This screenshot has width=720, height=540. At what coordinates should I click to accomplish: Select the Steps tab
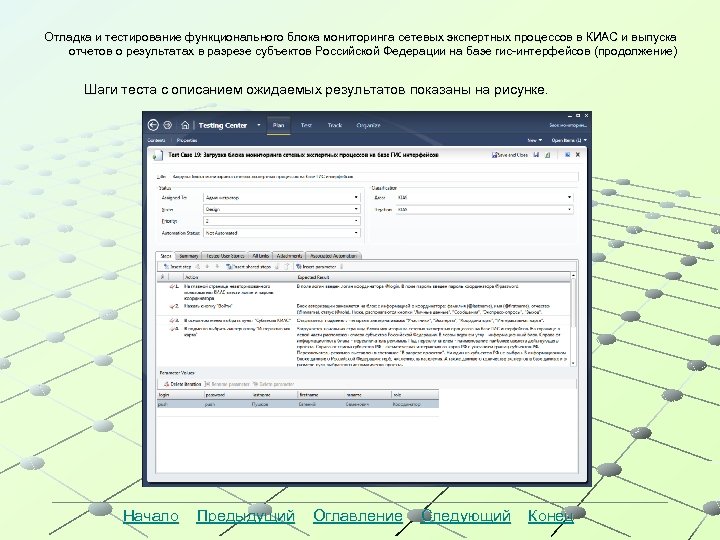165,256
